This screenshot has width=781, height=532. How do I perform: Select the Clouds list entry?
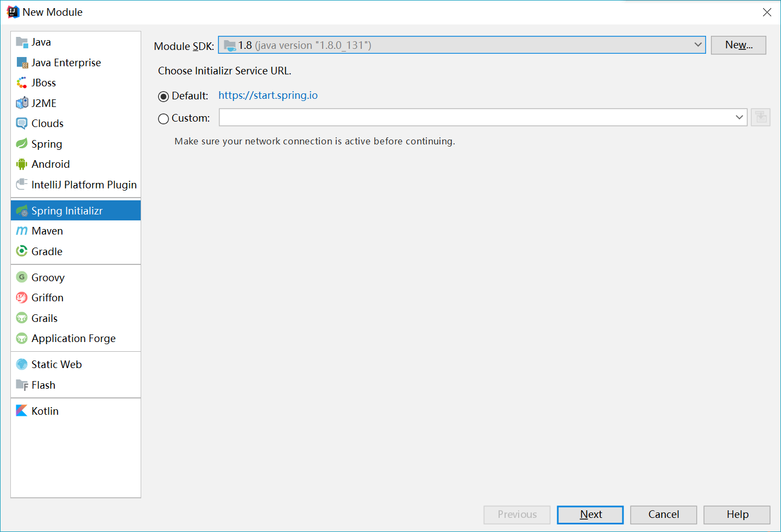(75, 124)
